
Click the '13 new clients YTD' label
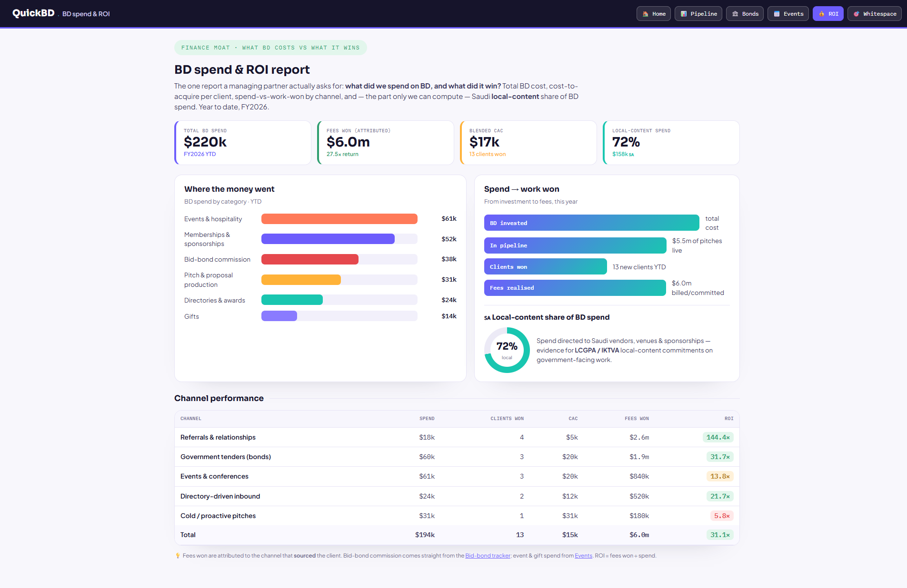click(x=639, y=267)
